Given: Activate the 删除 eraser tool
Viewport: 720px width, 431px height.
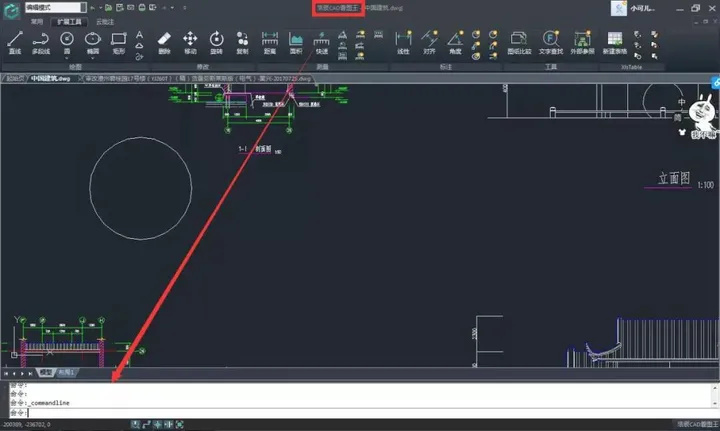Looking at the screenshot, I should [x=164, y=43].
